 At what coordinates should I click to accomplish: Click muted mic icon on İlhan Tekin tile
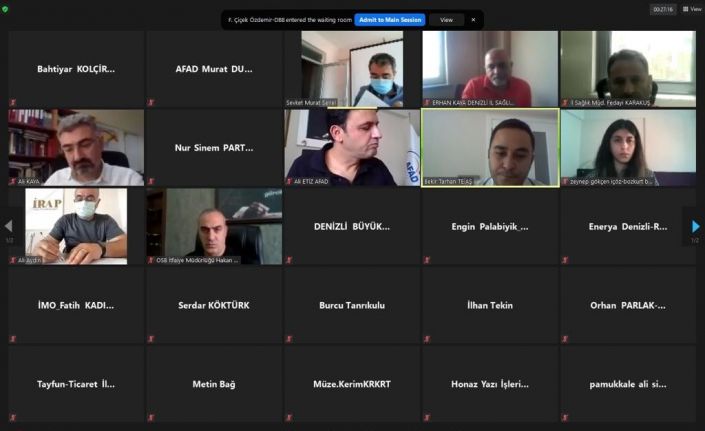pos(427,339)
